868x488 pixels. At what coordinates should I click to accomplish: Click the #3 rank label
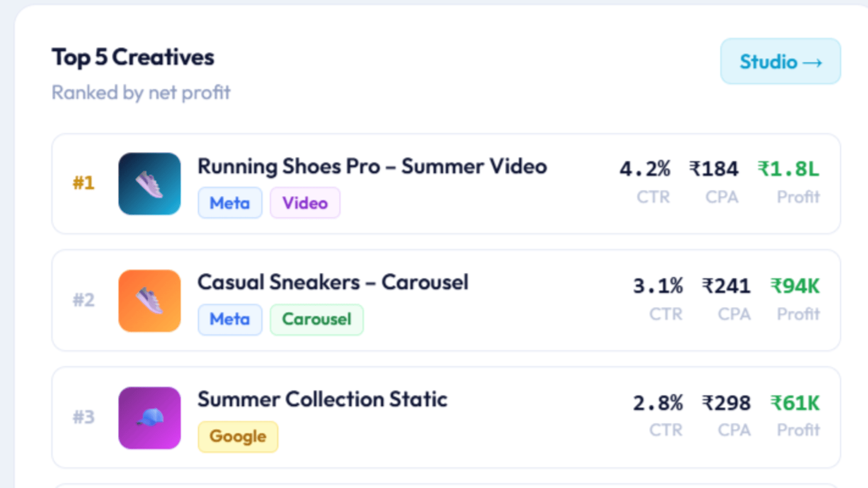pyautogui.click(x=84, y=417)
